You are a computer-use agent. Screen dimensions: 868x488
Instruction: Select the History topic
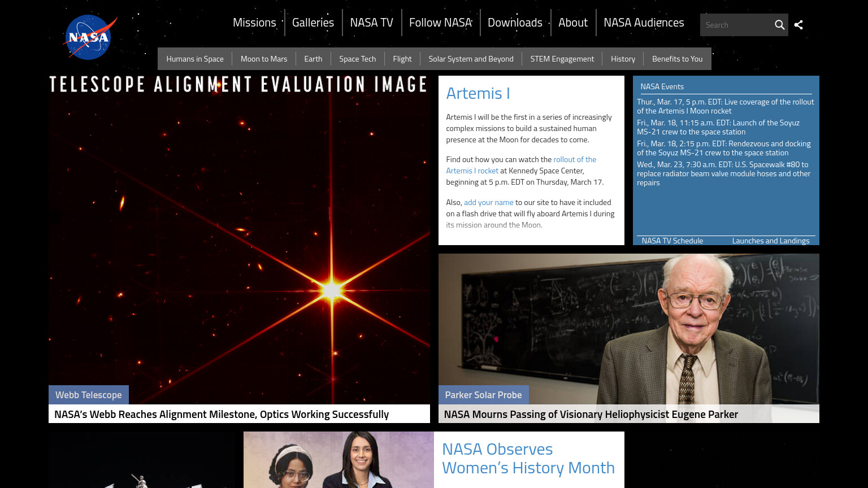[x=623, y=59]
